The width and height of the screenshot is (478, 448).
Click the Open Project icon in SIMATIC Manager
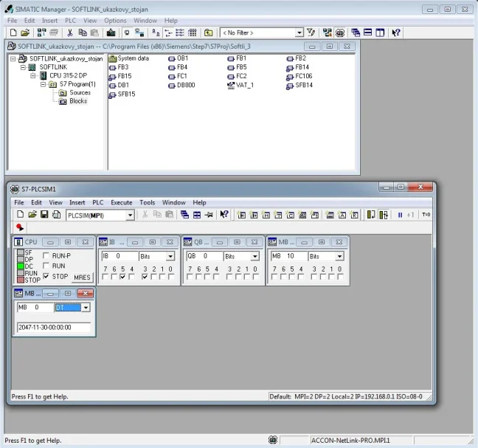click(24, 32)
